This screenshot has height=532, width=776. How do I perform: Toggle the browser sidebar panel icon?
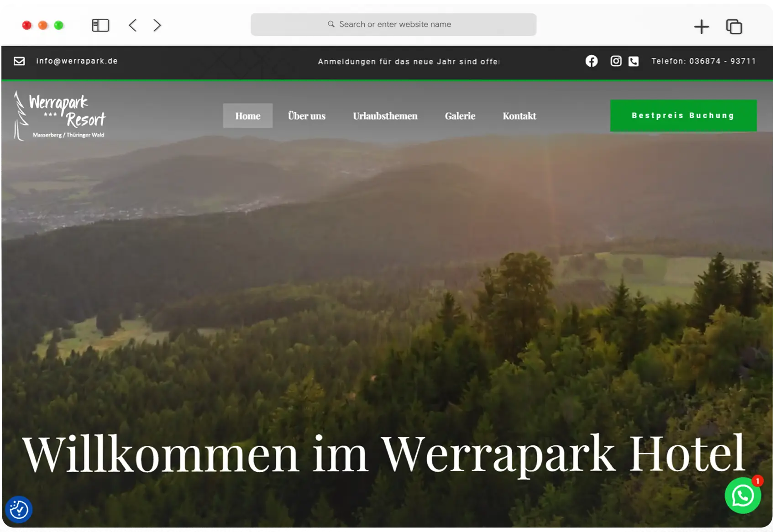(x=100, y=25)
